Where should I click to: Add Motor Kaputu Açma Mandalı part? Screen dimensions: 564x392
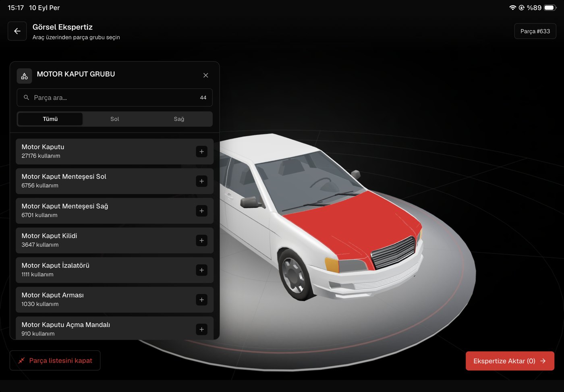[x=202, y=329]
